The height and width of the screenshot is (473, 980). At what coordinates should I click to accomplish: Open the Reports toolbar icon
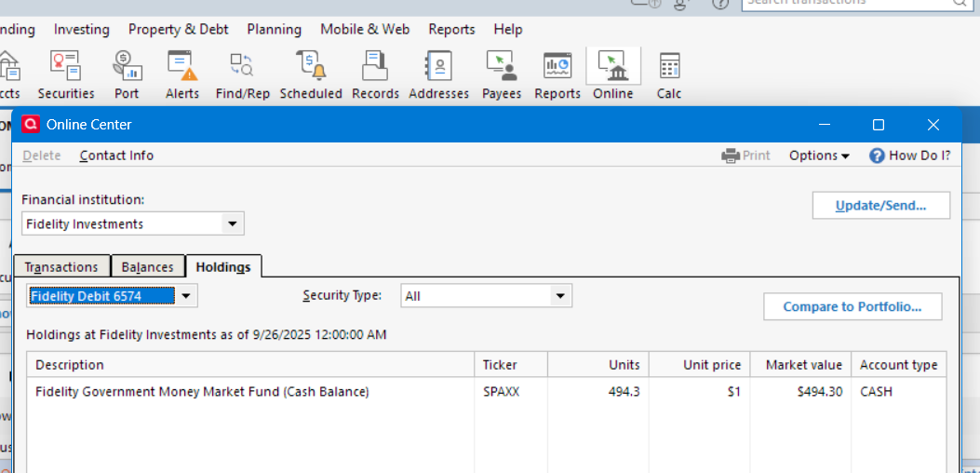tap(557, 75)
